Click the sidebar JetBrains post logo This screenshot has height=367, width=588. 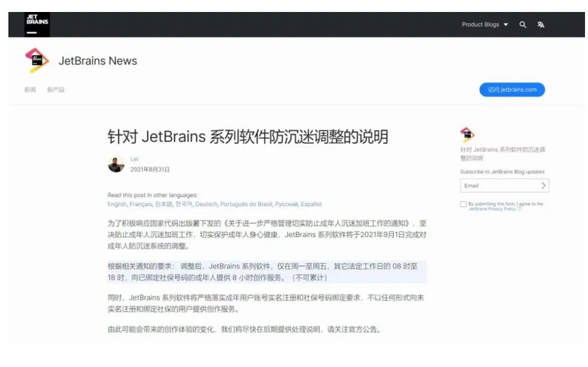pyautogui.click(x=468, y=135)
